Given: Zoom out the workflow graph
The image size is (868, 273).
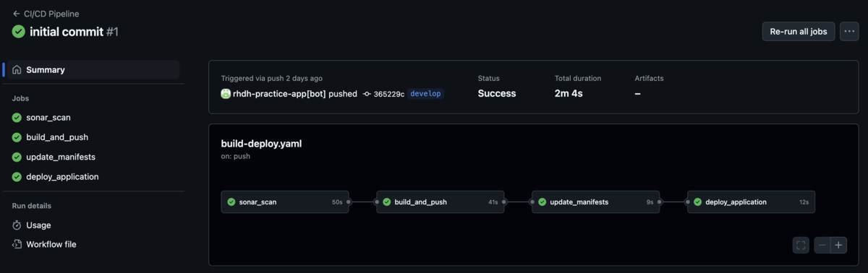Looking at the screenshot, I should point(822,246).
